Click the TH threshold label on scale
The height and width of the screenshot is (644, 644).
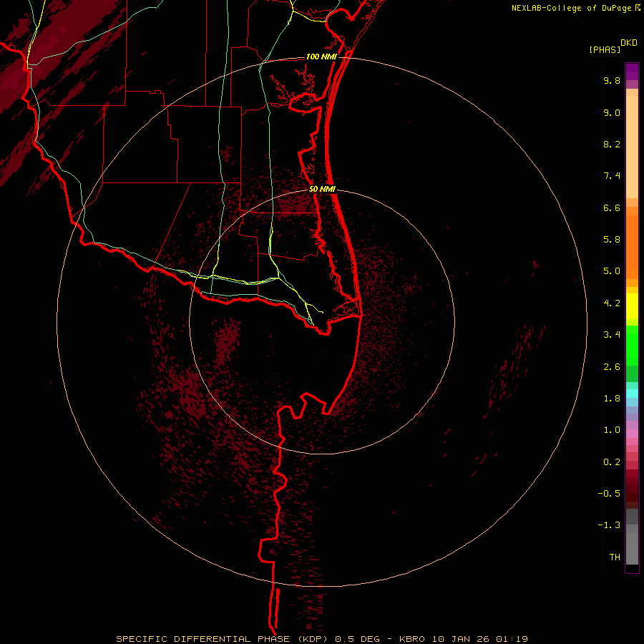(615, 557)
